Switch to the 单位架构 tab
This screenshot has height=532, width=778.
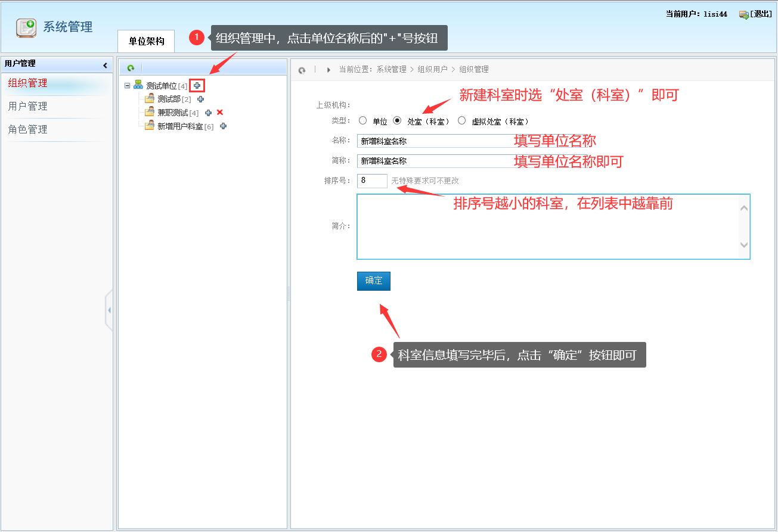[146, 41]
